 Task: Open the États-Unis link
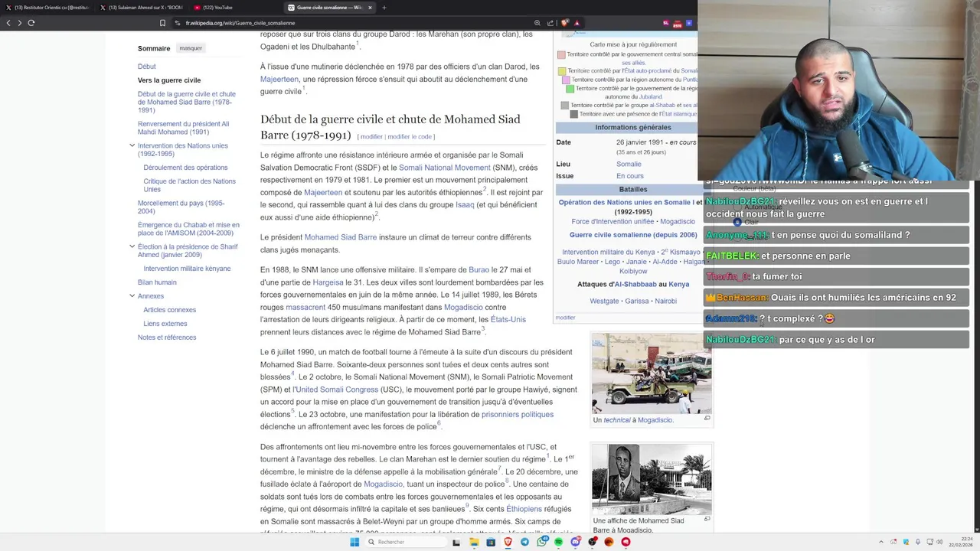point(508,320)
